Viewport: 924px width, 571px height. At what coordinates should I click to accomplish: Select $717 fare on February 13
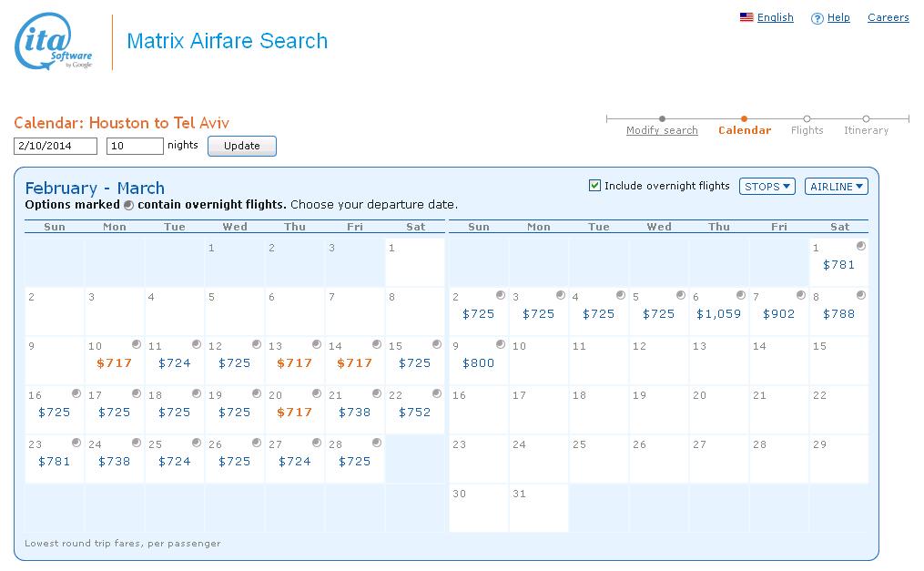[295, 363]
